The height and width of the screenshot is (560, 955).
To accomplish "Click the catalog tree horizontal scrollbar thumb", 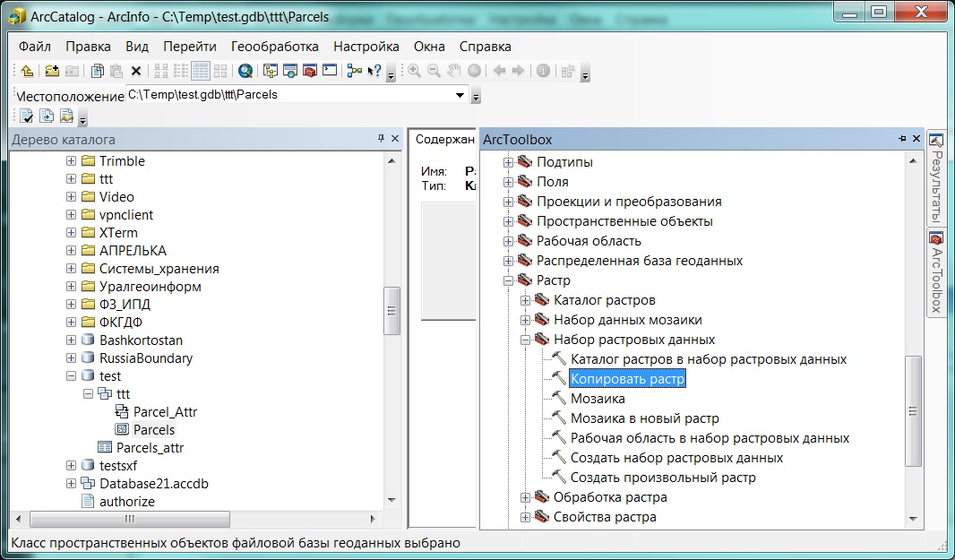I will (130, 519).
